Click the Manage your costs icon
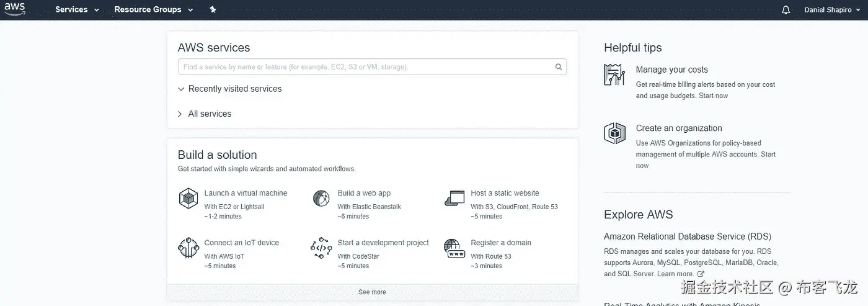The image size is (868, 306). click(614, 75)
